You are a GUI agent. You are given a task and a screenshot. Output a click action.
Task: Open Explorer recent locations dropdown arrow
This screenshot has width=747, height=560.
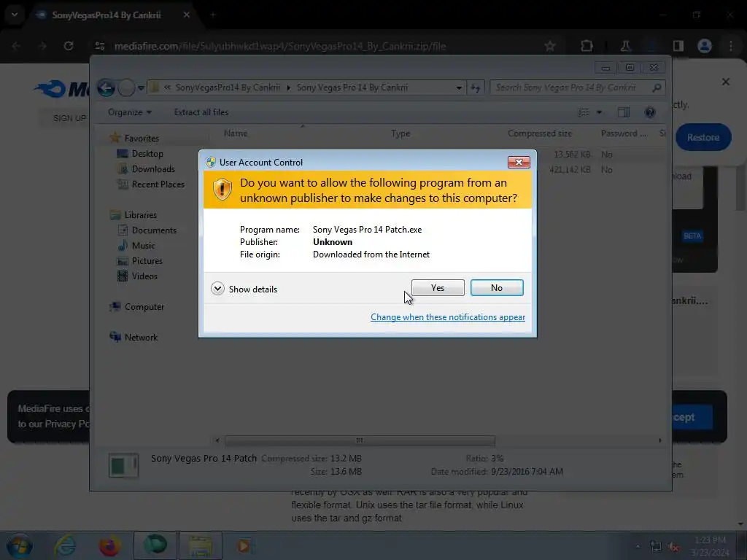coord(141,88)
